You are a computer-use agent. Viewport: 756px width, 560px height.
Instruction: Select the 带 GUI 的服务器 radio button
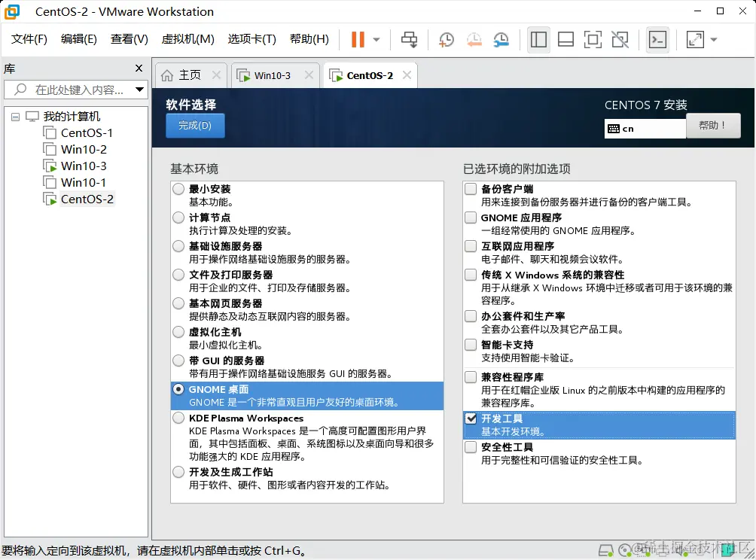click(178, 361)
